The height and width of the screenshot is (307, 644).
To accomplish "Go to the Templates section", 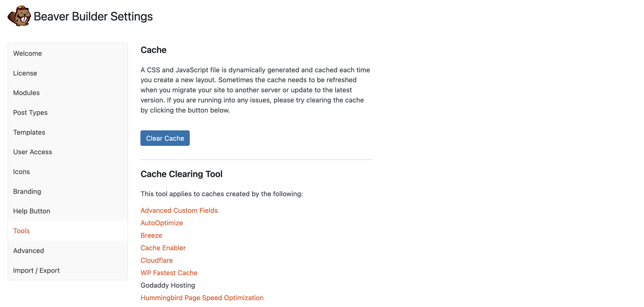I will [x=29, y=132].
